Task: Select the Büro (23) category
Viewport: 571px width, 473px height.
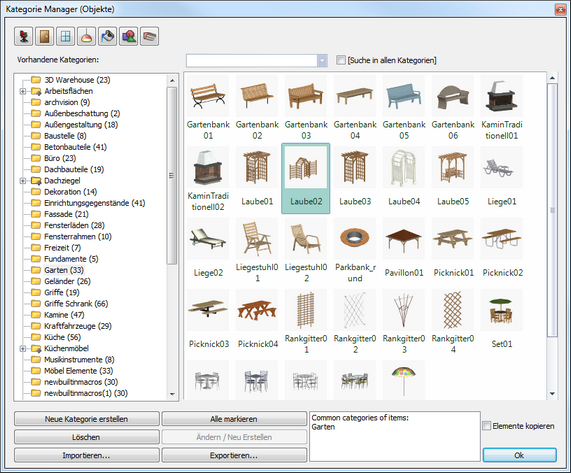Action: click(60, 158)
